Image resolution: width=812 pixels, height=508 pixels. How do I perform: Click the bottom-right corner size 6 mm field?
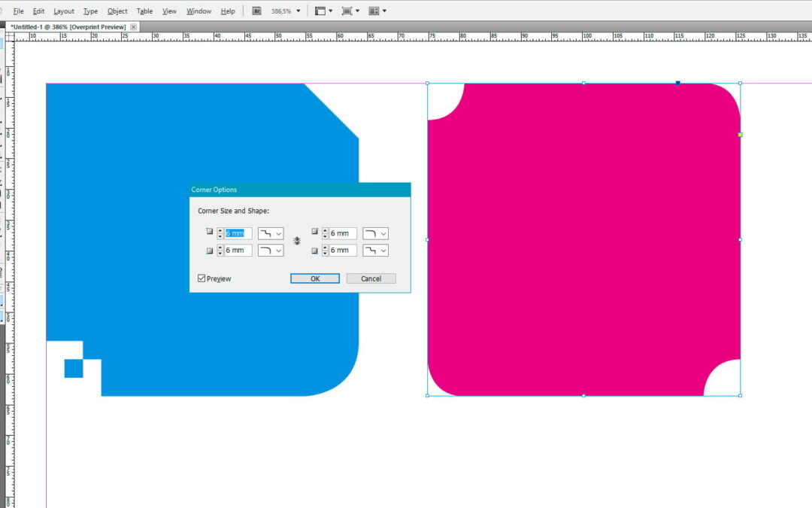coord(342,250)
